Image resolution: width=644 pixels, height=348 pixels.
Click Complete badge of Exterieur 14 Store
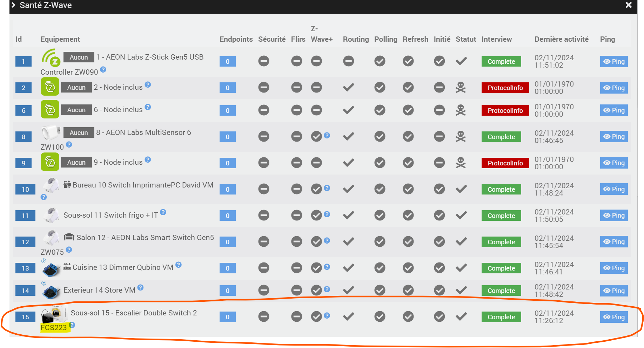click(501, 291)
